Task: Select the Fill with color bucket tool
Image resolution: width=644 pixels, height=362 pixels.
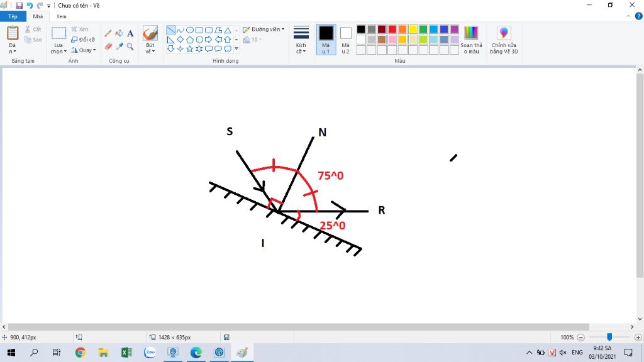Action: [119, 34]
